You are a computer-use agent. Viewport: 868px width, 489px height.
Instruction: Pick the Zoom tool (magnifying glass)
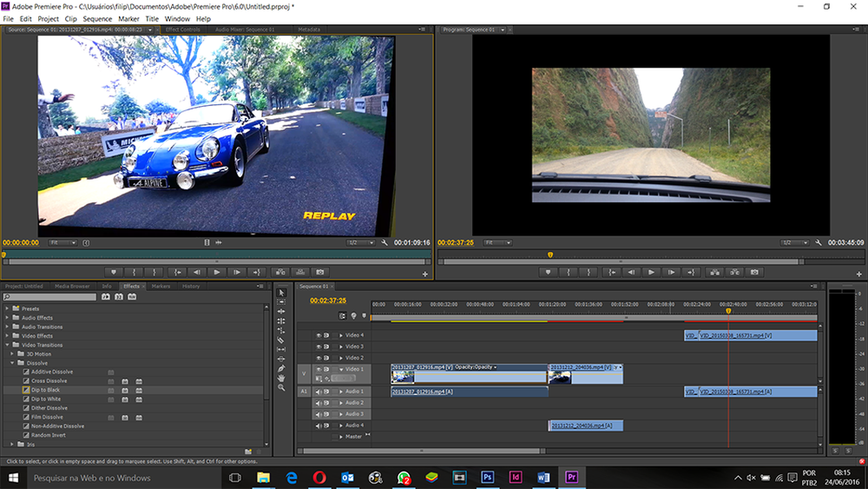pyautogui.click(x=282, y=388)
